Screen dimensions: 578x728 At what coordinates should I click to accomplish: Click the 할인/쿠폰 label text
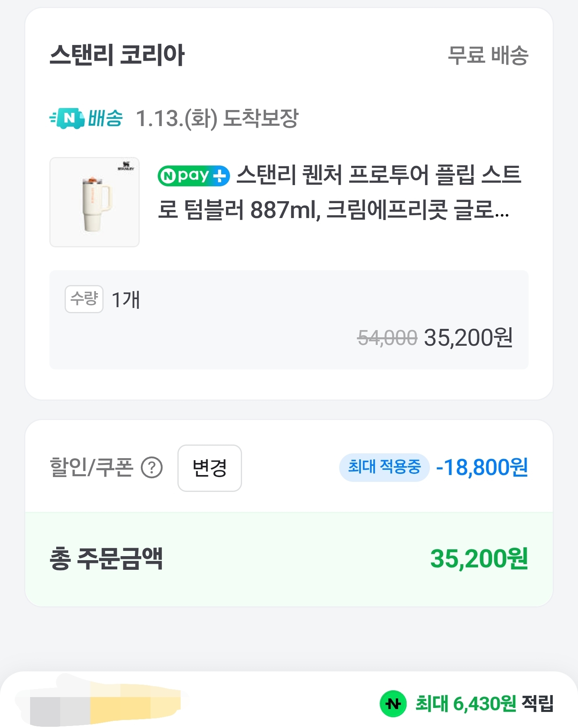[91, 468]
